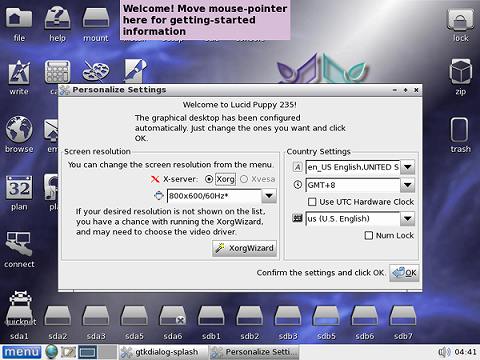480x360 pixels.
Task: Click the taskbar show desktop icon
Action: pos(68,352)
